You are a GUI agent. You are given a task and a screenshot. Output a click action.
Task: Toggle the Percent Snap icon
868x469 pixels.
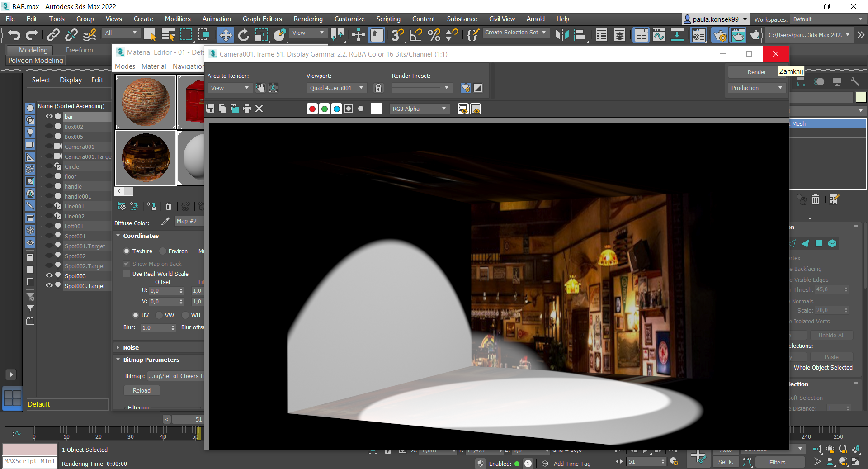tap(434, 35)
